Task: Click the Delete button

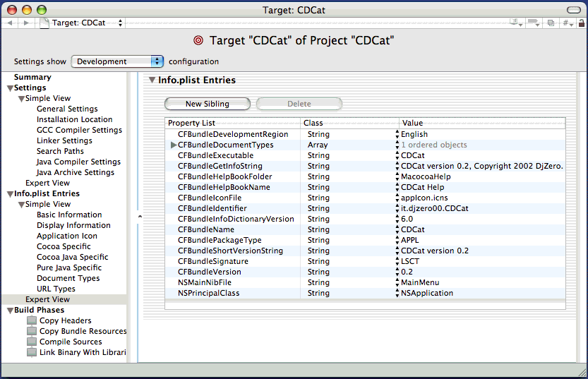Action: [299, 104]
